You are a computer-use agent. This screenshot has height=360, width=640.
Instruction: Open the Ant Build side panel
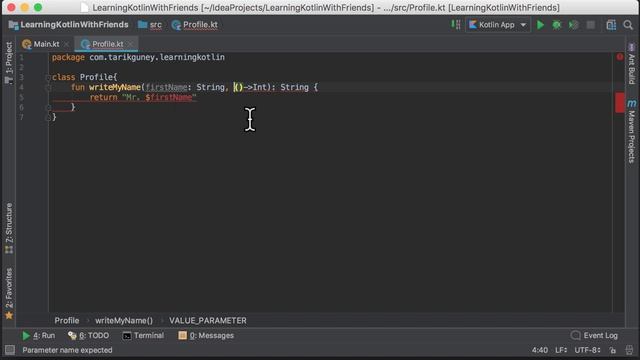(631, 64)
